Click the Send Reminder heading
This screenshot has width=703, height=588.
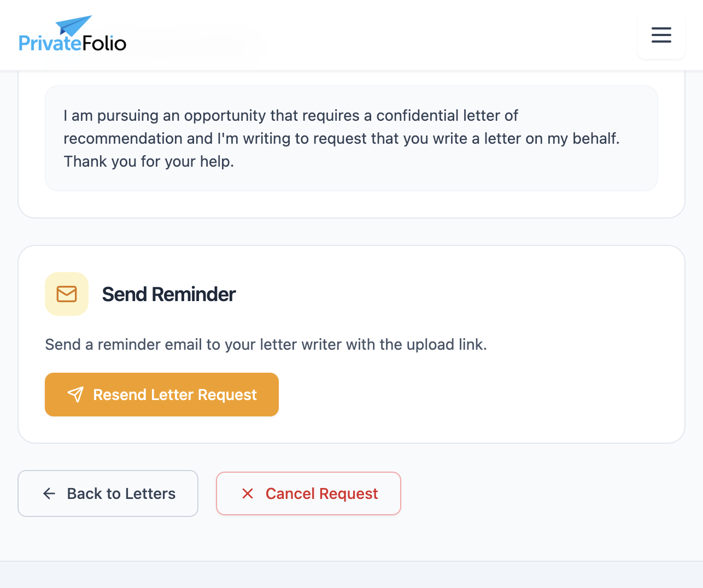(168, 294)
